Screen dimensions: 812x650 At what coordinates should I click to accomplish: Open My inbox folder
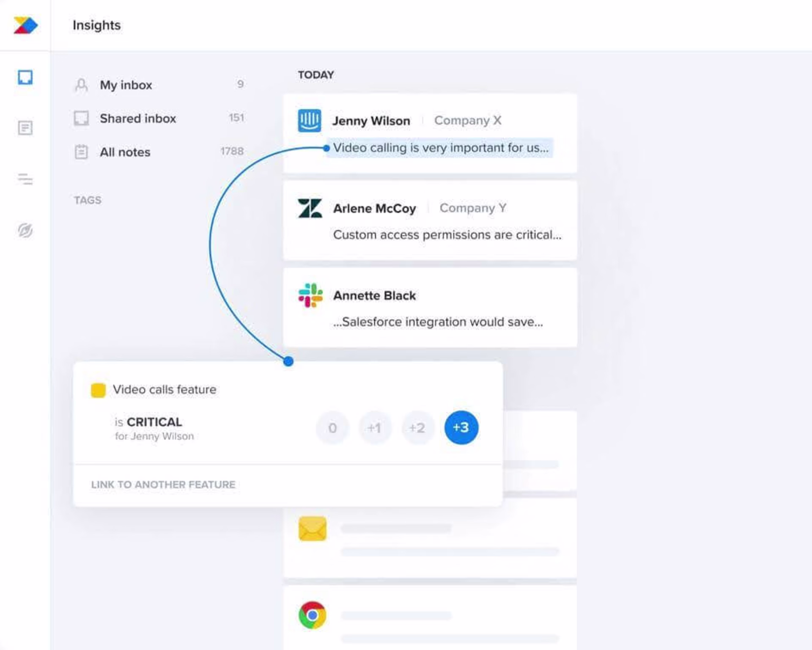click(x=126, y=85)
